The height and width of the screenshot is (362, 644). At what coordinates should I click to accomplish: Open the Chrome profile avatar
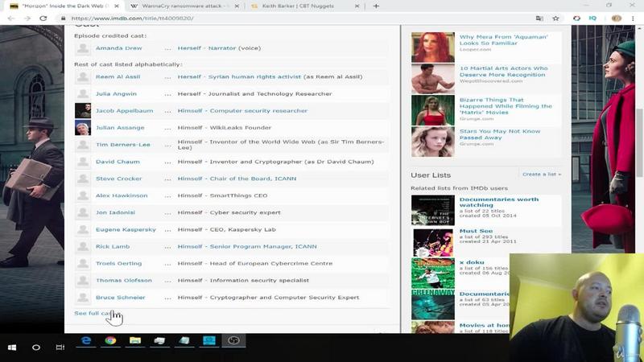[616, 19]
